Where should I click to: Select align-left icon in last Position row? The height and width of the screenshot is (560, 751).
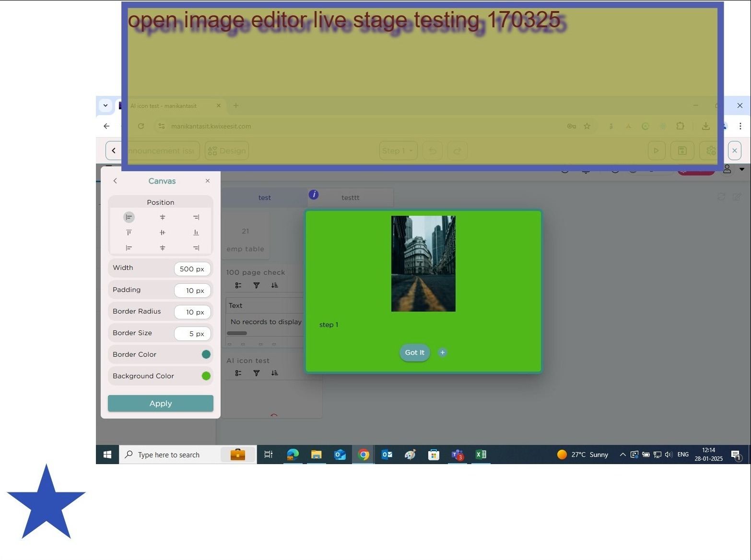click(129, 248)
